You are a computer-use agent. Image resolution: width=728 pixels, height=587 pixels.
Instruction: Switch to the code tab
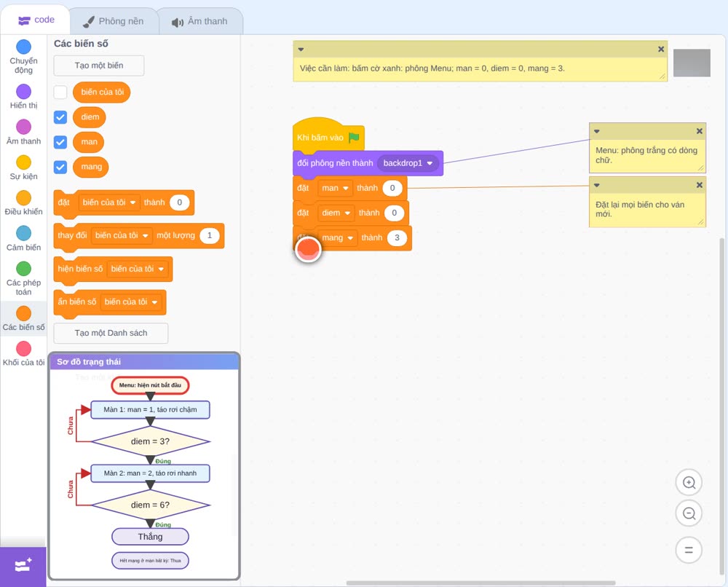pos(36,20)
